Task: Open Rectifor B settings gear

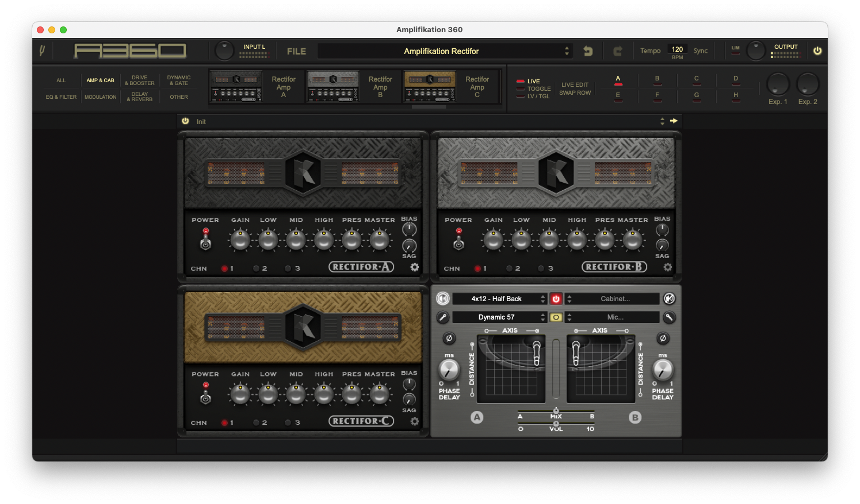Action: [x=667, y=267]
